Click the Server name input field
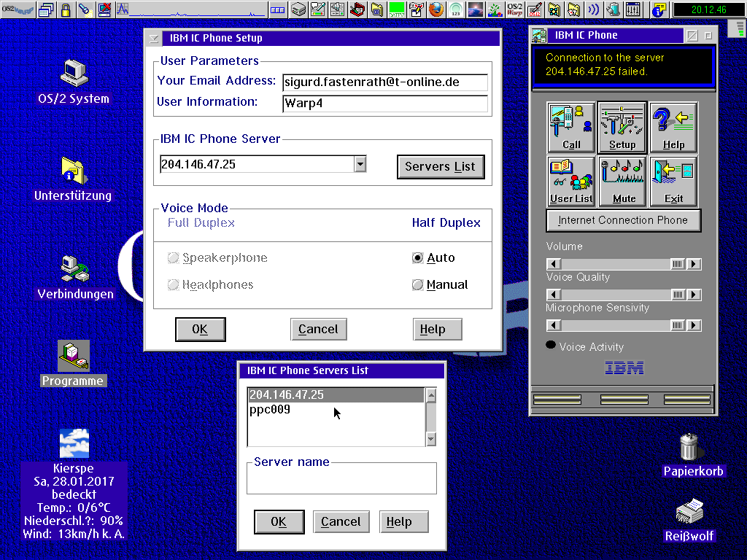Image resolution: width=747 pixels, height=560 pixels. point(341,479)
